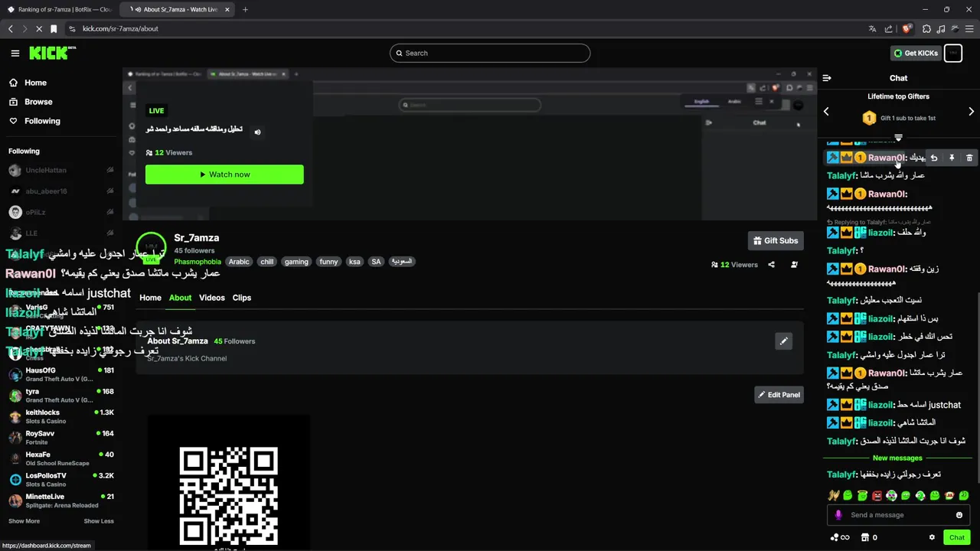Focus the Kick Search field
Screen dimensions: 980x551
pyautogui.click(x=490, y=53)
